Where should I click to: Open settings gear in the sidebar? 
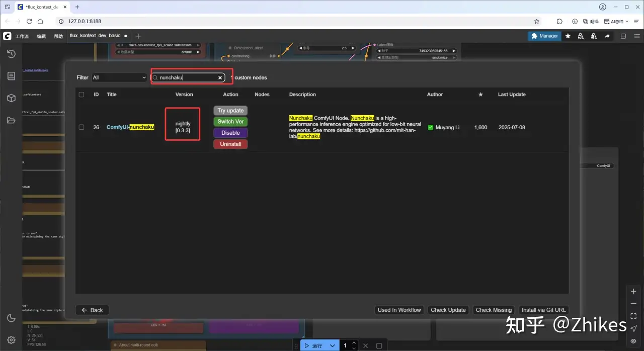click(11, 340)
